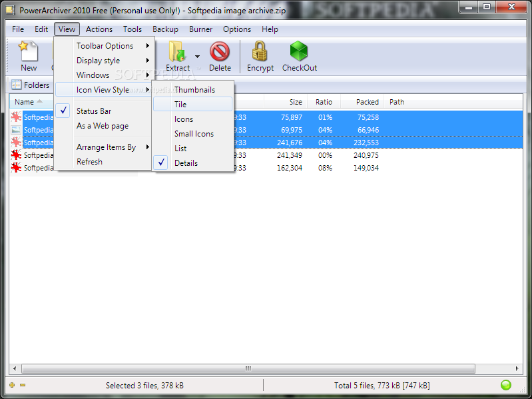Click the packed value 66,946

pyautogui.click(x=368, y=130)
